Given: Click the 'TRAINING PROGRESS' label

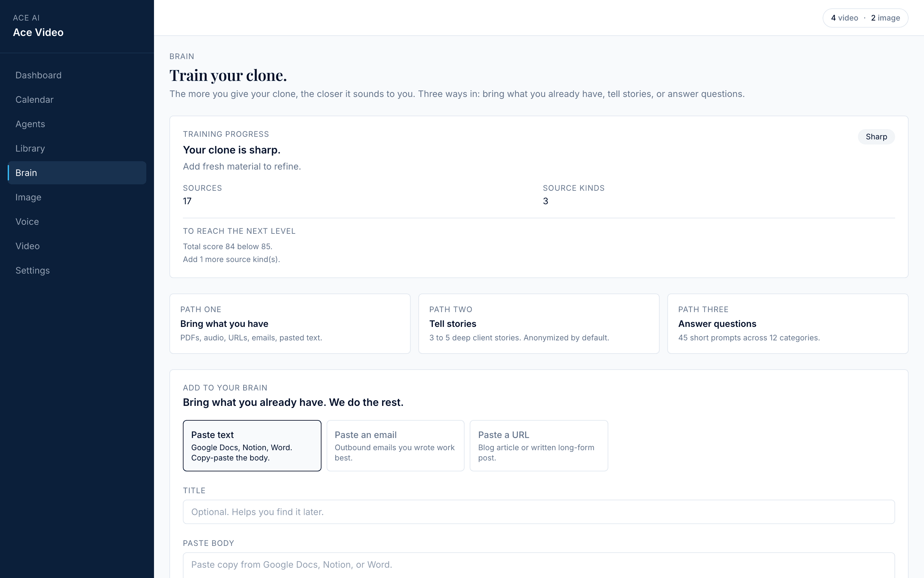Looking at the screenshot, I should coord(226,134).
